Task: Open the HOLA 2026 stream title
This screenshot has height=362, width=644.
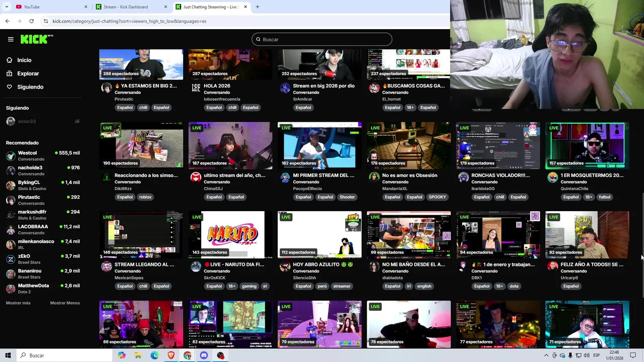Action: pyautogui.click(x=217, y=86)
